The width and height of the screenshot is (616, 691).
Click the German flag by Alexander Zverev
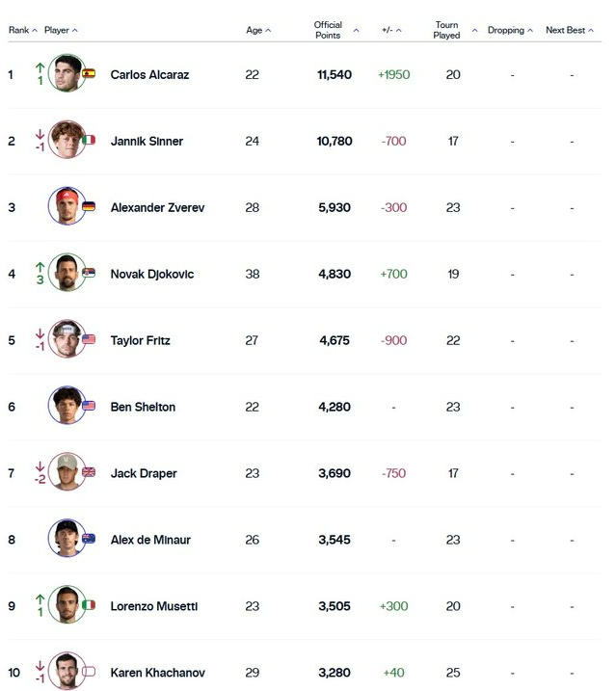(x=89, y=206)
